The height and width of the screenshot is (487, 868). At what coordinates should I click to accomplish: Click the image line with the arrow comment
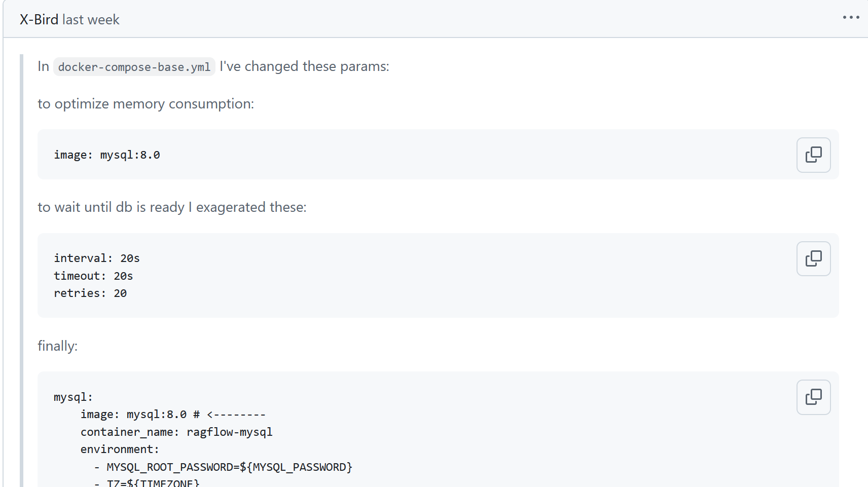click(172, 415)
